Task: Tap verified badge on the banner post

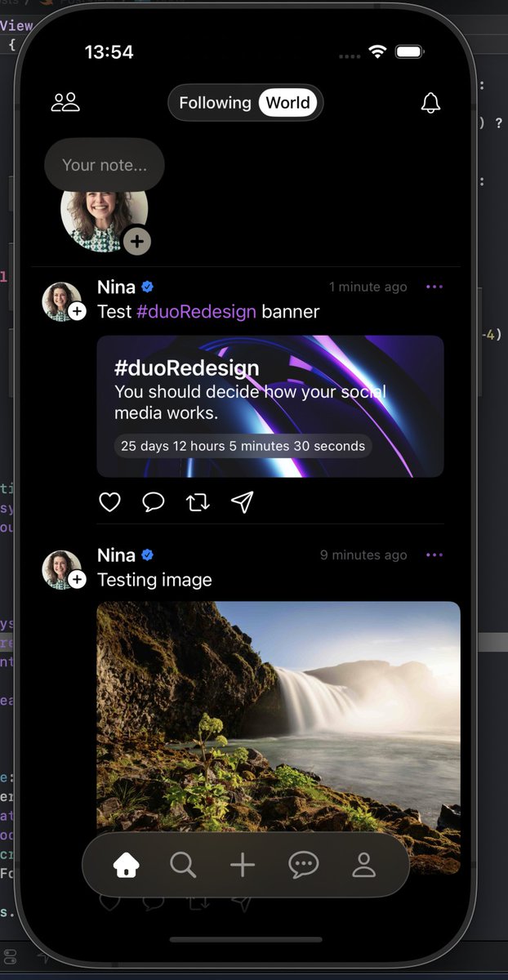Action: pos(148,287)
